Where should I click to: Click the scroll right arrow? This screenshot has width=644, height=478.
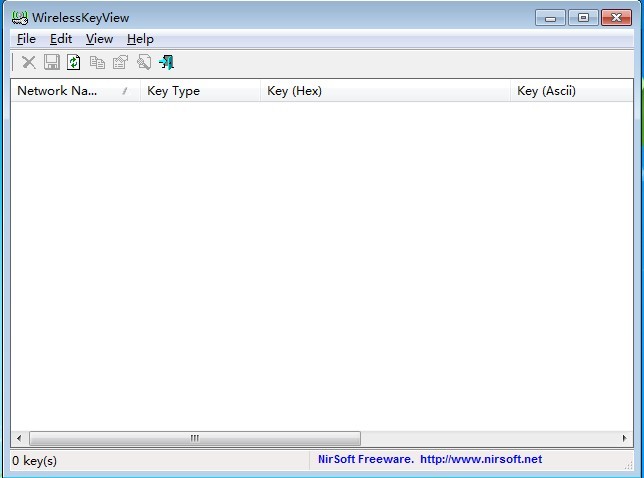tap(625, 438)
